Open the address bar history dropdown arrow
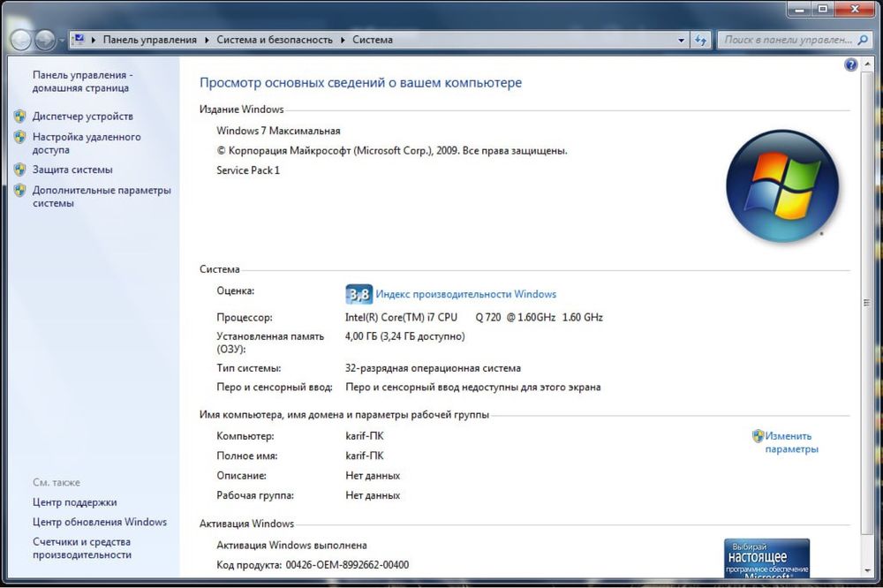883x588 pixels. click(x=681, y=40)
